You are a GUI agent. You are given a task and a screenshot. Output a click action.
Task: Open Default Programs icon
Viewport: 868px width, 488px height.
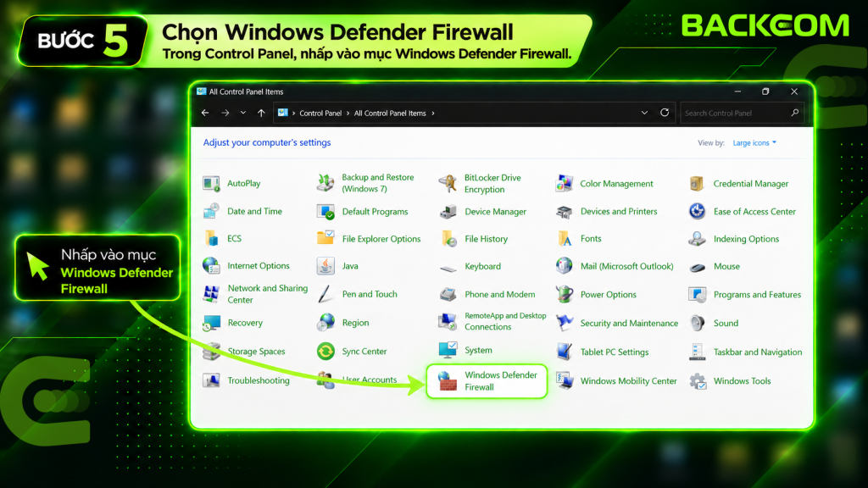[x=325, y=211]
